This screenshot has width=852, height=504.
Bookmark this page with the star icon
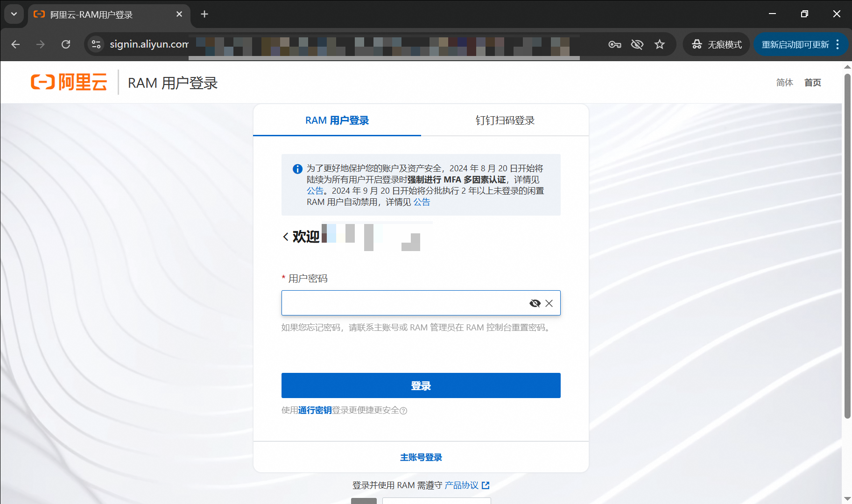(x=660, y=44)
